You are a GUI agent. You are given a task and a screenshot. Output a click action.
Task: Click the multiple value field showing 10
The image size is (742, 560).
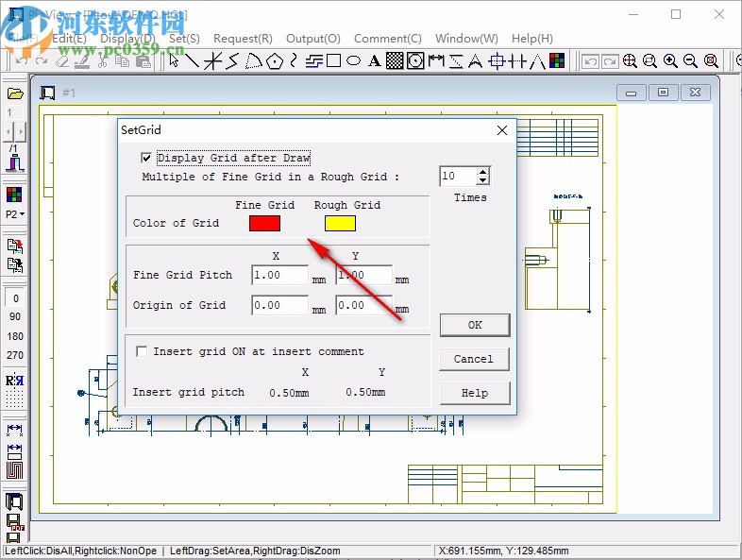[x=458, y=176]
